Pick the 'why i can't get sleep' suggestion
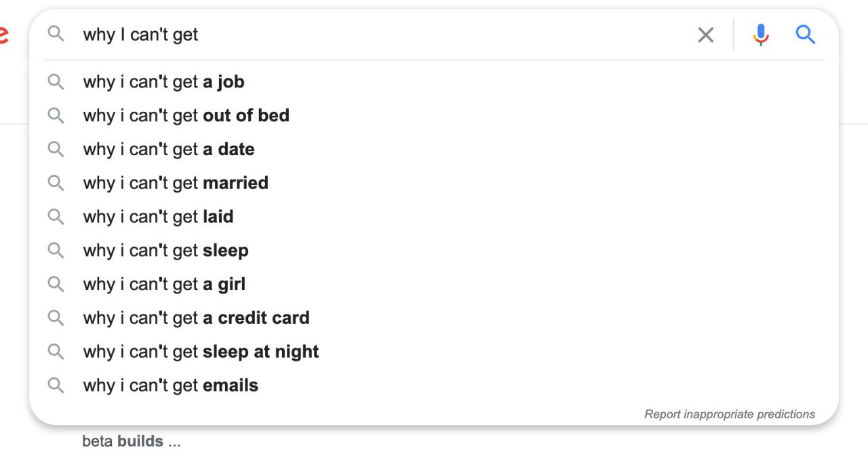Viewport: 868px width, 452px height. point(434,251)
